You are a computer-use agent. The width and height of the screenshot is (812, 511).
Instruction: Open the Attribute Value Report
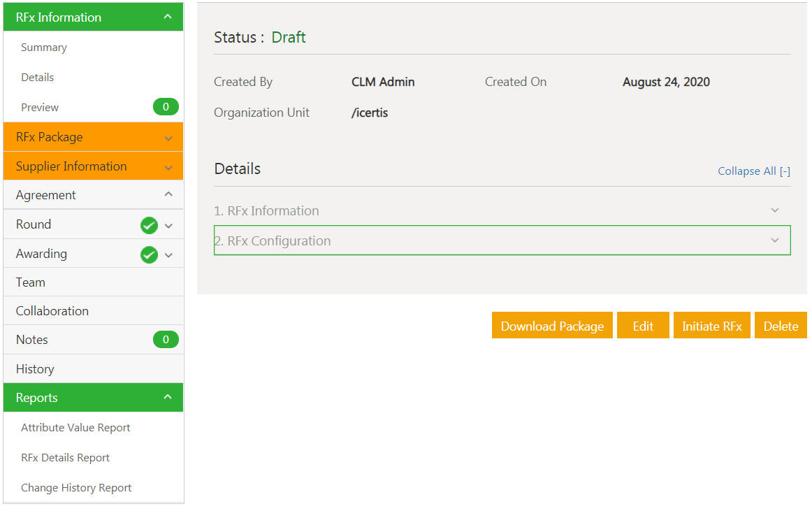[75, 428]
